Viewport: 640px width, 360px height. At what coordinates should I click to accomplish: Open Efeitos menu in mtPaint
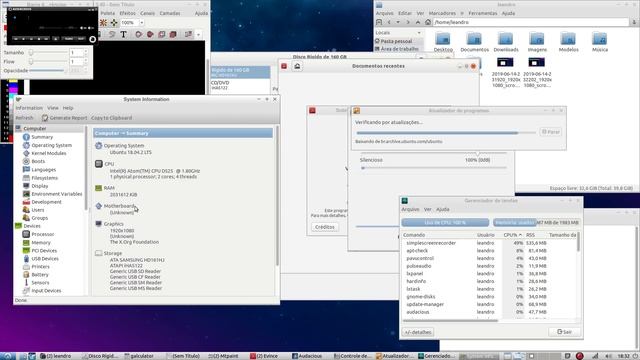click(127, 13)
